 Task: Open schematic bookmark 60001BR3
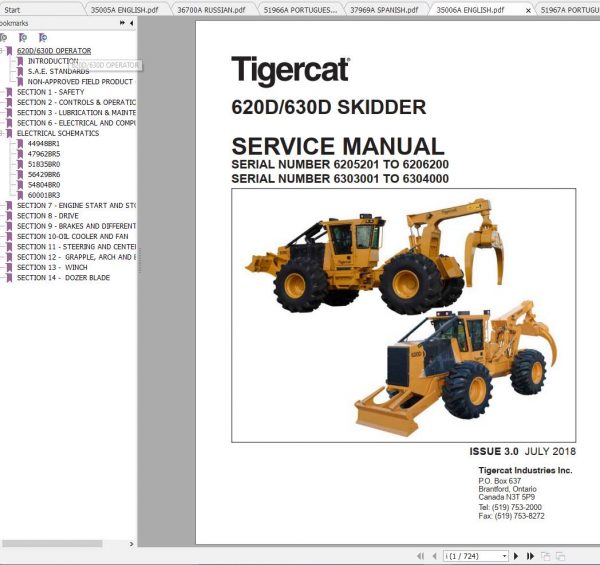[x=44, y=195]
